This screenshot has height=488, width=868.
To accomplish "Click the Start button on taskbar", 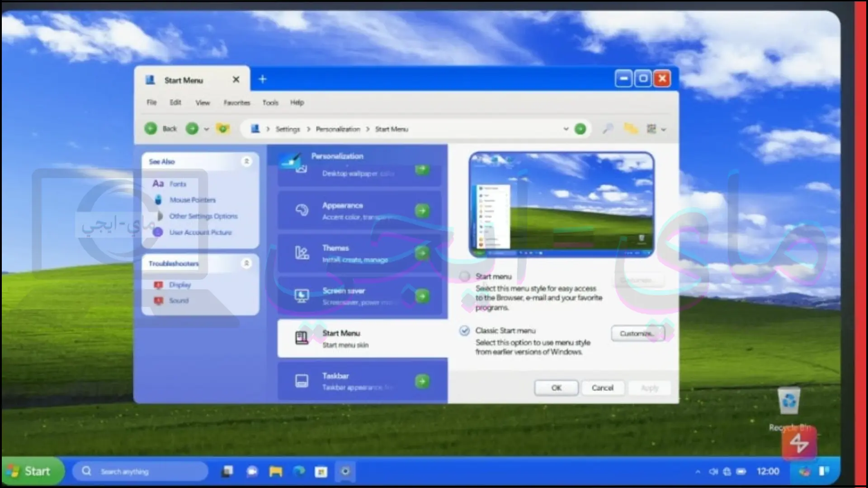I will pos(33,471).
